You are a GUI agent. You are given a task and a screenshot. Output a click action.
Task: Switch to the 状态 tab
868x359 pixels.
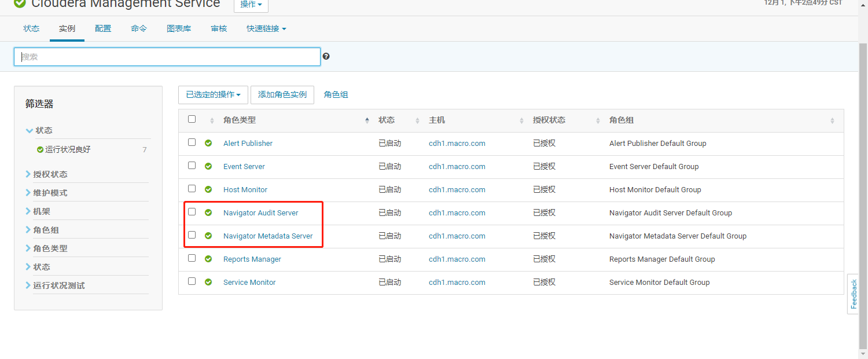point(31,28)
